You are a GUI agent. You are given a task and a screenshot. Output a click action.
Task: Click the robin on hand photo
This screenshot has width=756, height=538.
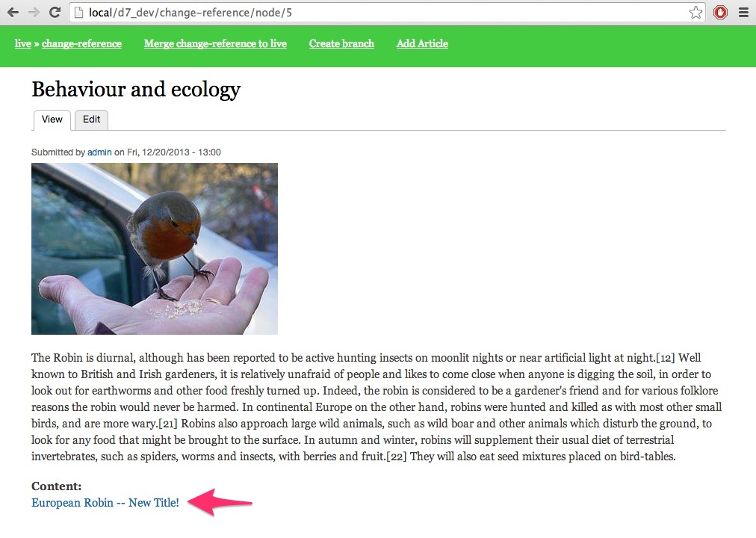click(x=155, y=249)
